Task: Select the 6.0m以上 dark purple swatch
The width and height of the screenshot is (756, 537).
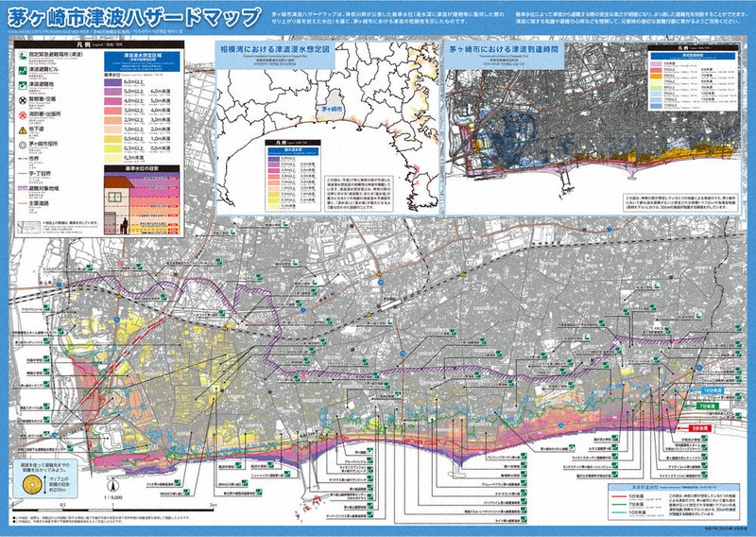Action: pos(112,83)
